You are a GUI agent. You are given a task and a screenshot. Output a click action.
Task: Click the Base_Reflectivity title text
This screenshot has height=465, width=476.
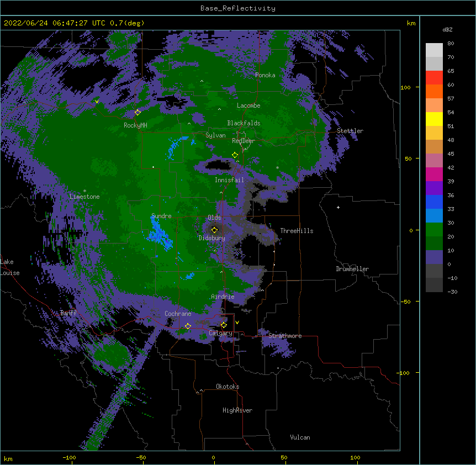coord(238,8)
